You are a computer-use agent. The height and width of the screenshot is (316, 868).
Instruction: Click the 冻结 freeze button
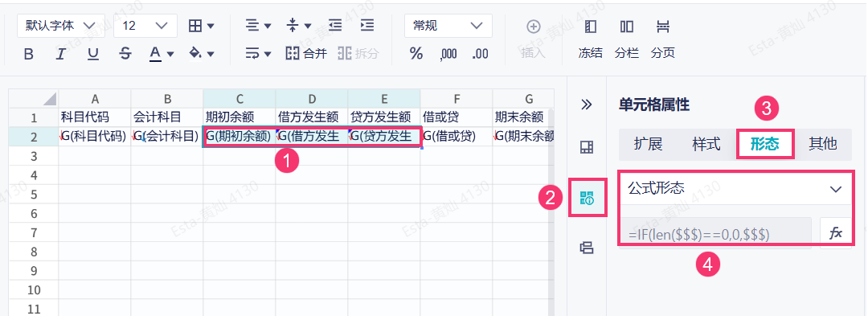tap(591, 39)
